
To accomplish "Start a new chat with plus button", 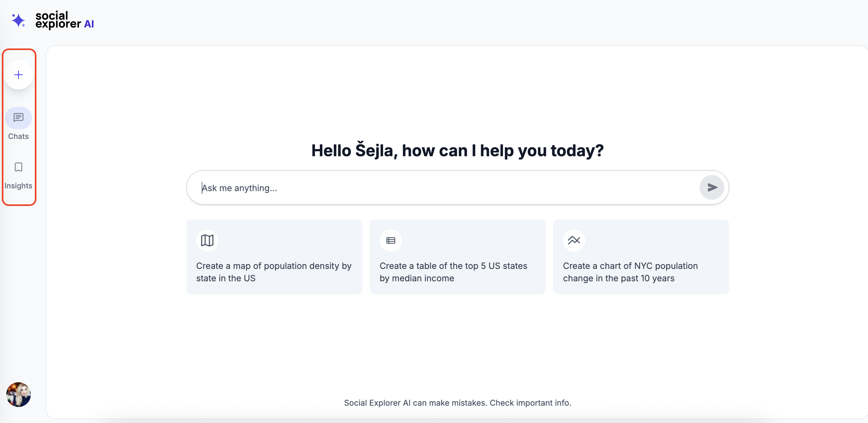I will [19, 74].
